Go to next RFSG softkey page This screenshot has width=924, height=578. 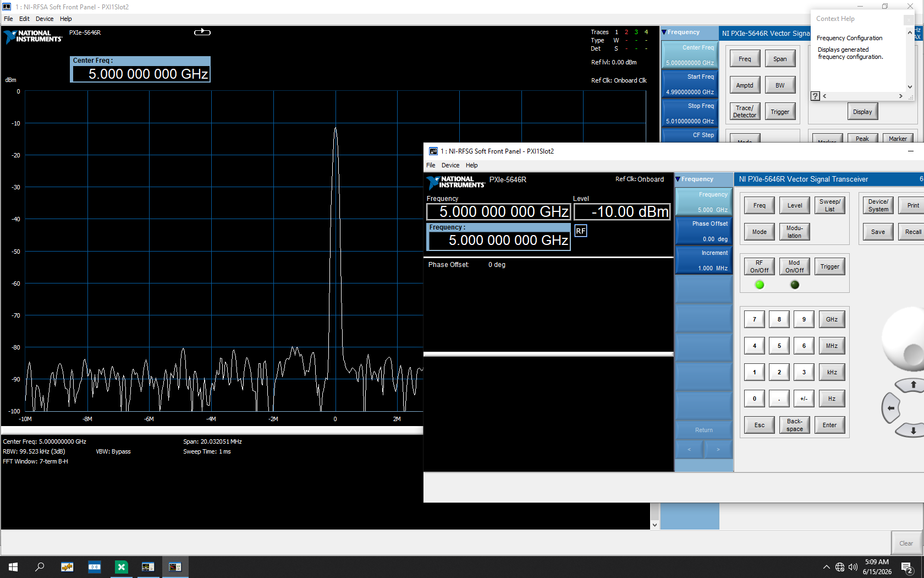[718, 449]
